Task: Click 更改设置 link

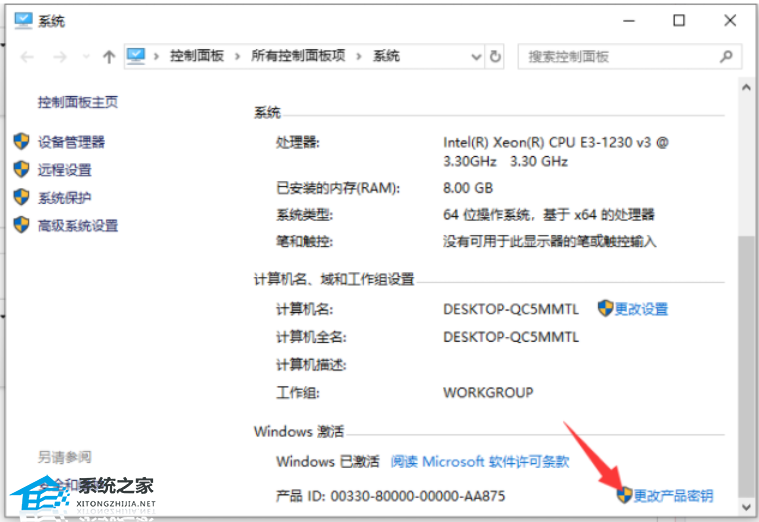Action: pos(641,309)
